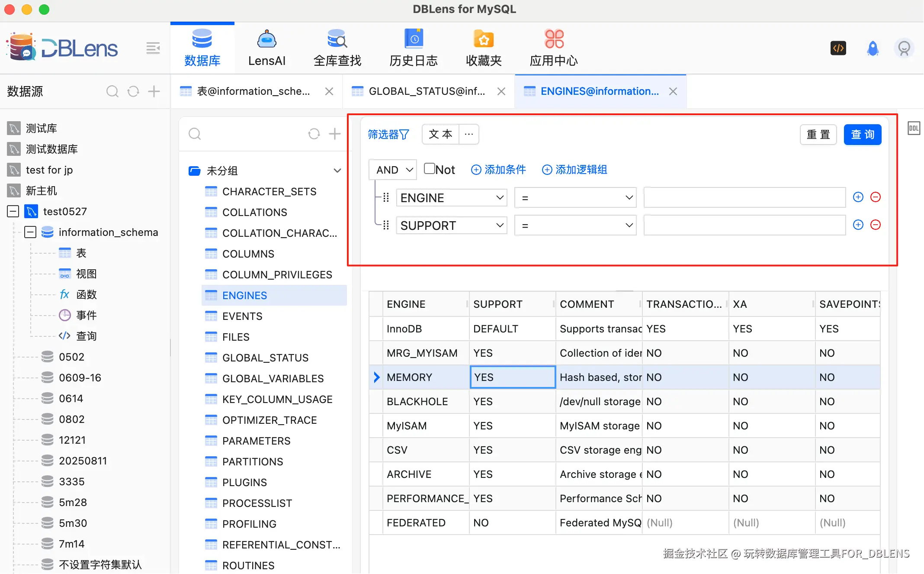Refresh the table list panel
This screenshot has height=574, width=924.
314,134
